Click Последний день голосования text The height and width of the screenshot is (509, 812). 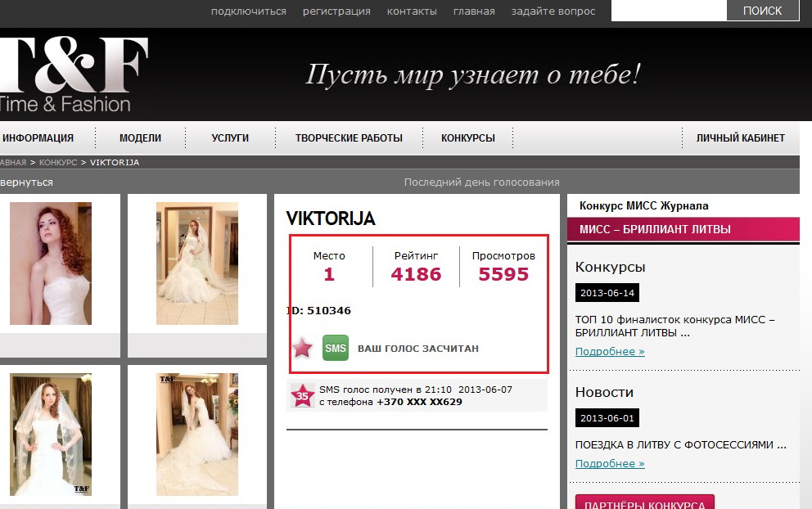coord(481,182)
